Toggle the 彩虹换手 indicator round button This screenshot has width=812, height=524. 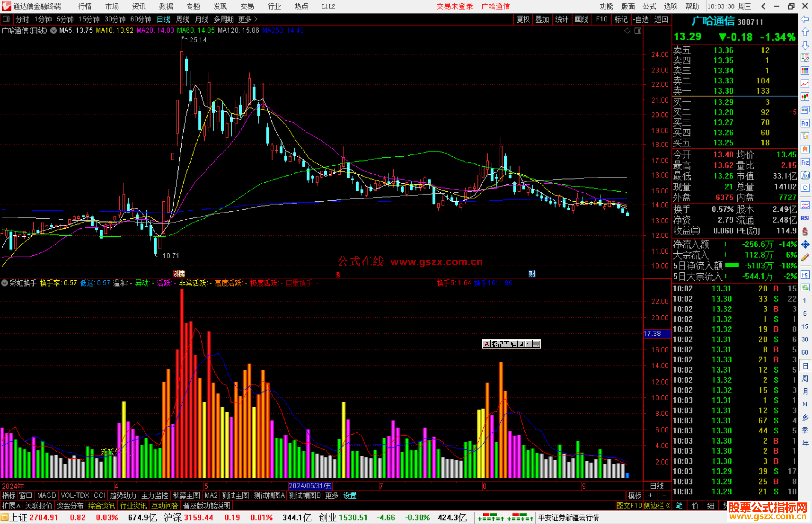[x=5, y=283]
